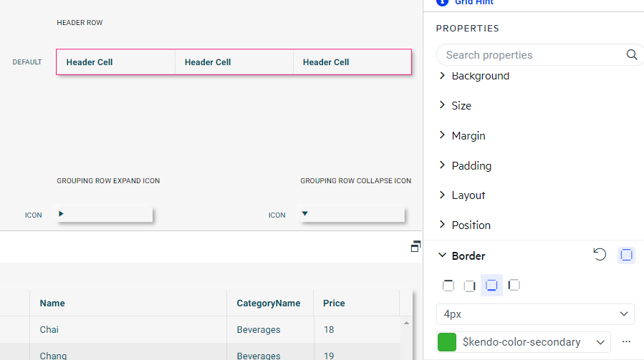Collapse the Border property section

pyautogui.click(x=442, y=256)
